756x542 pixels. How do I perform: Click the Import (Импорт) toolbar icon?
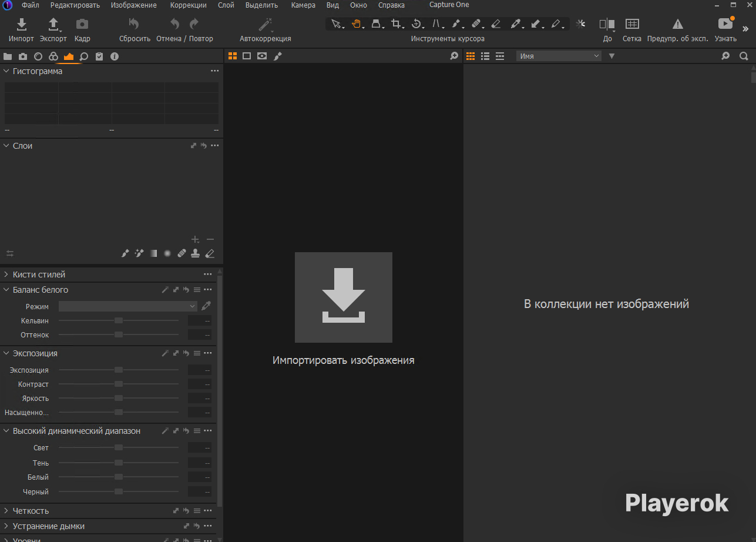21,24
